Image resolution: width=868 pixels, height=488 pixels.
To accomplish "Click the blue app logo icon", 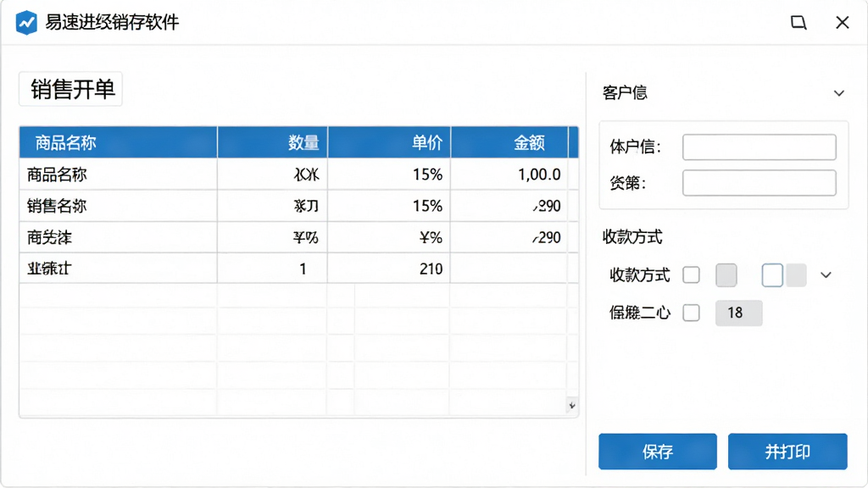I will 26,23.
